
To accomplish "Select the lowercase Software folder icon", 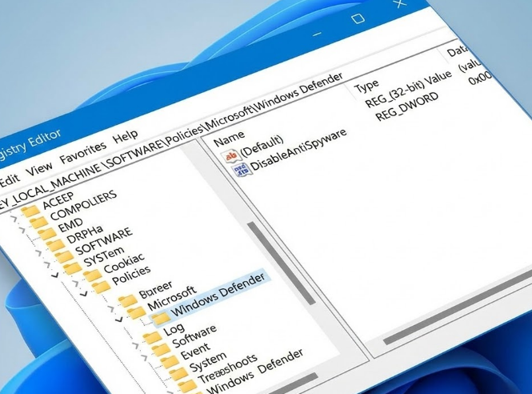I will pos(161,349).
